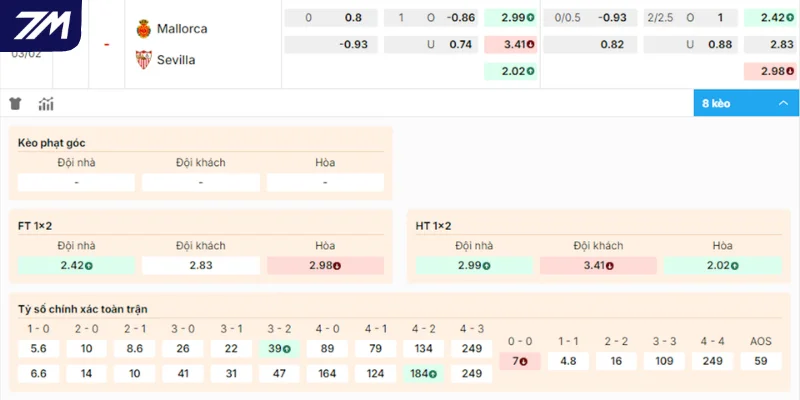Screen dimensions: 800x400
Task: Select Mallorca team name
Action: click(x=182, y=29)
